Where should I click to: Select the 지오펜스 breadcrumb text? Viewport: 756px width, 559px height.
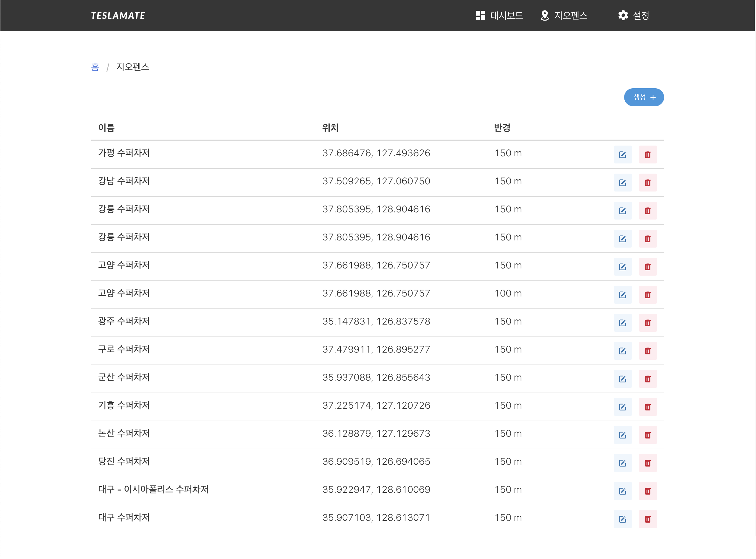tap(133, 67)
